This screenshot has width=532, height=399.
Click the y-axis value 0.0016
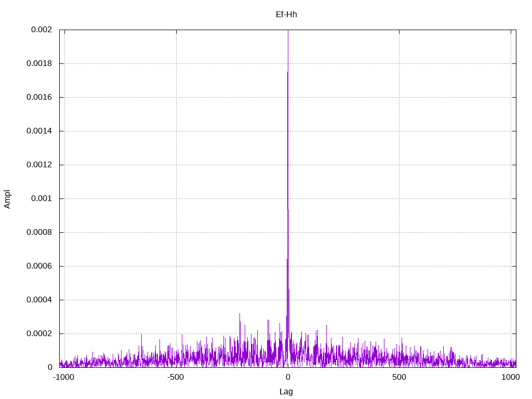pos(39,97)
